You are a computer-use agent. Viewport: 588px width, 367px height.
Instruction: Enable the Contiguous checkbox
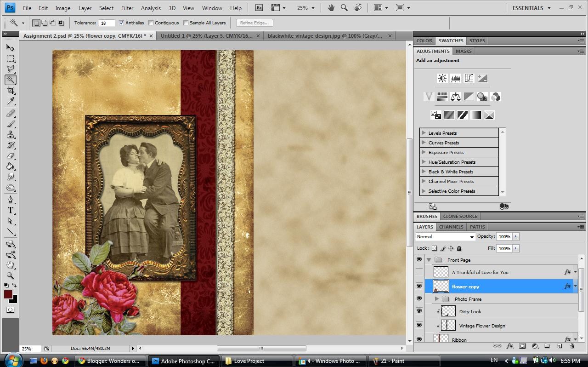pos(151,23)
